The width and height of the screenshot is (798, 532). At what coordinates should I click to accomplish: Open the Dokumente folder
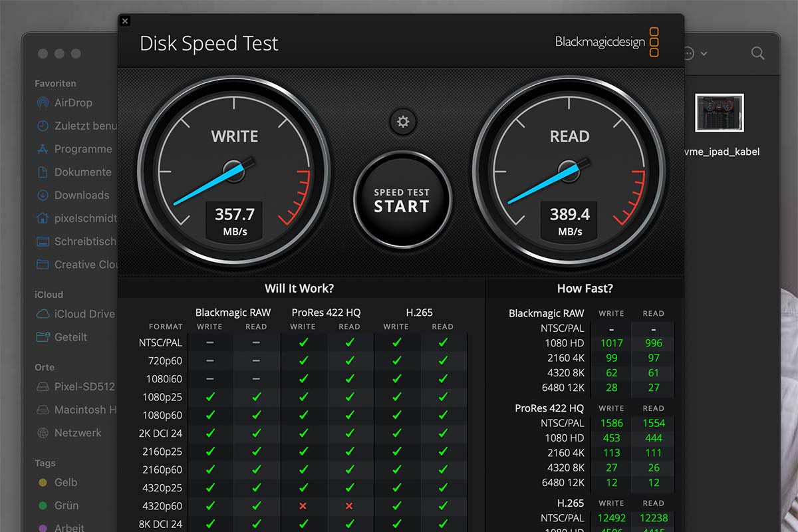pos(82,172)
